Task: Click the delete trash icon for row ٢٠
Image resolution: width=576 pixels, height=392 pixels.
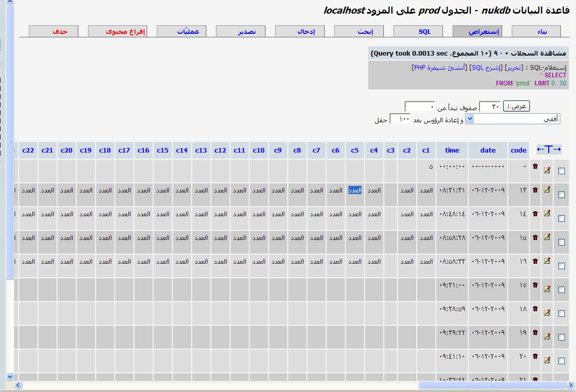Action: 535,356
